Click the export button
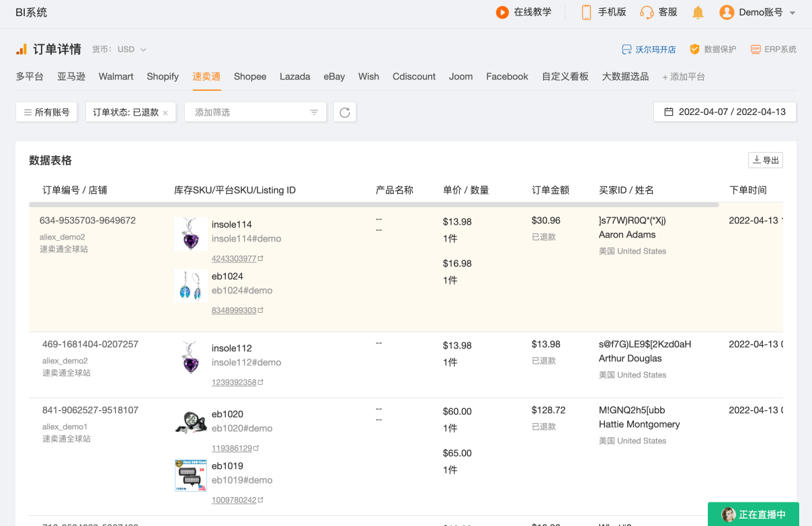The width and height of the screenshot is (812, 526). [x=766, y=160]
